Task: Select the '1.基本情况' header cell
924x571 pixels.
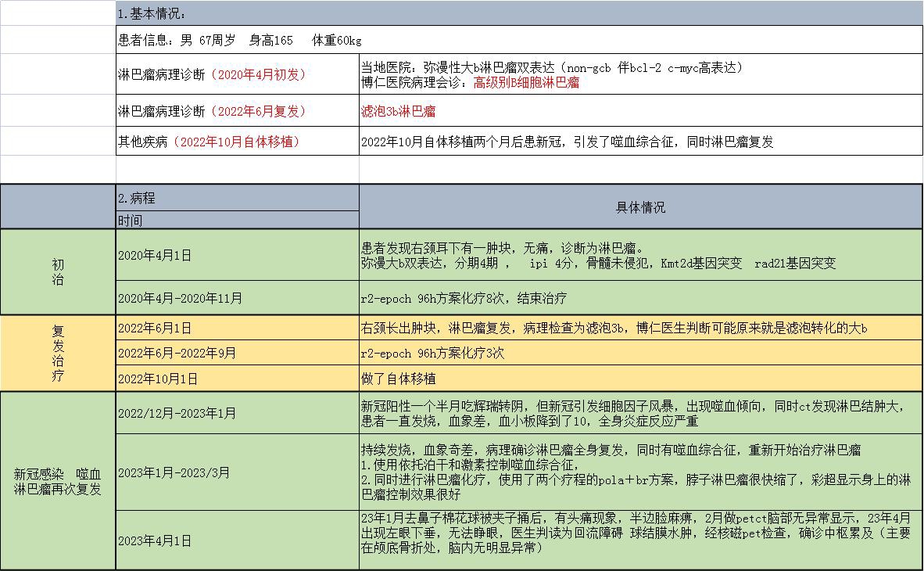Action: (519, 13)
